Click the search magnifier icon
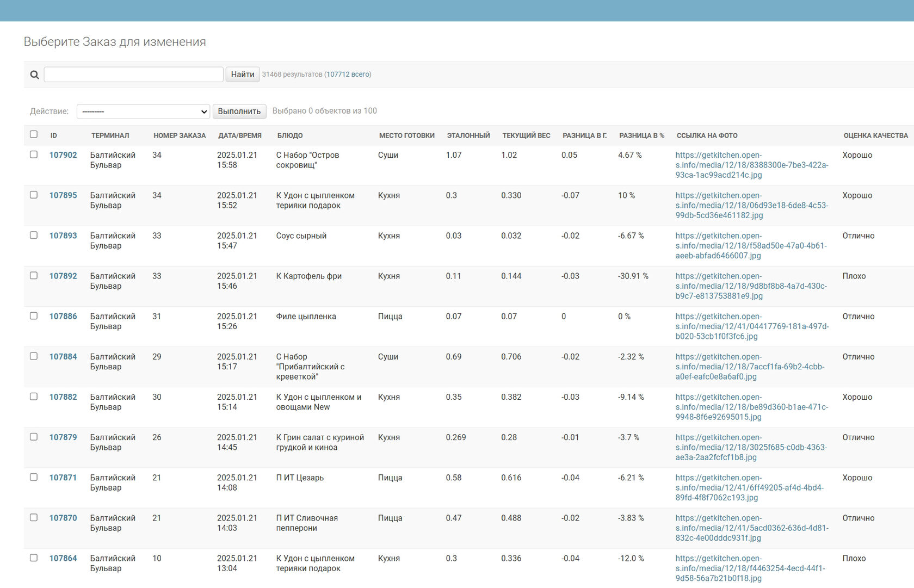The height and width of the screenshot is (588, 914). (x=34, y=75)
